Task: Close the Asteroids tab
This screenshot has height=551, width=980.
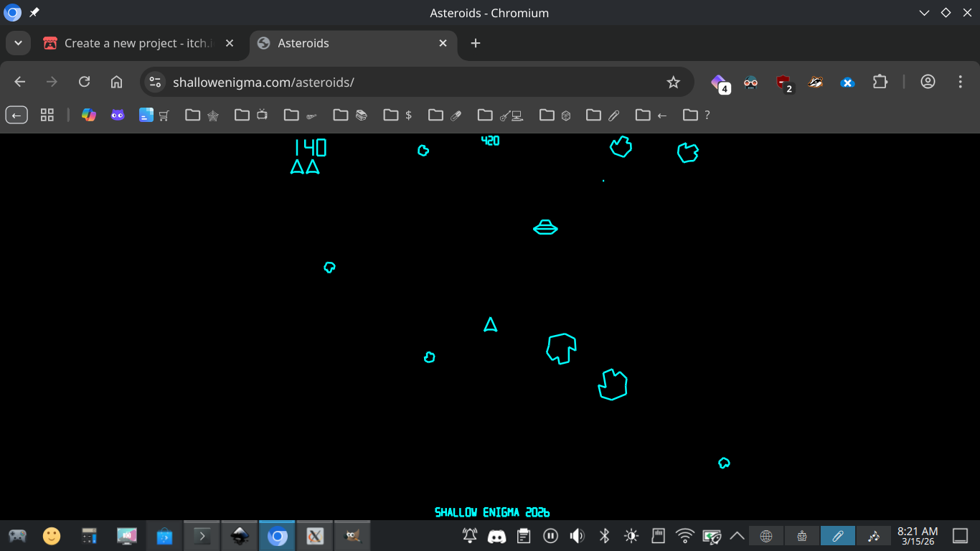Action: point(443,43)
